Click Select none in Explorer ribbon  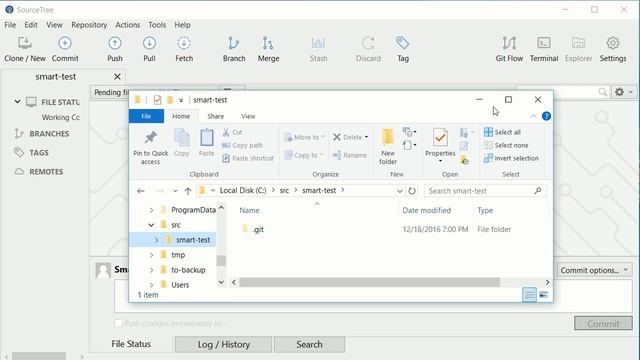(x=506, y=145)
